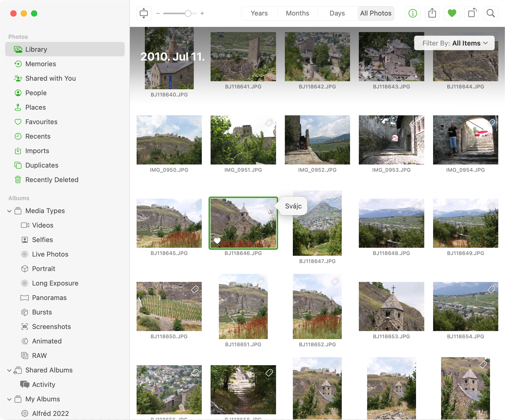
Task: Click edit adjustments badge on BJ118647.JPG
Action: tap(324, 198)
